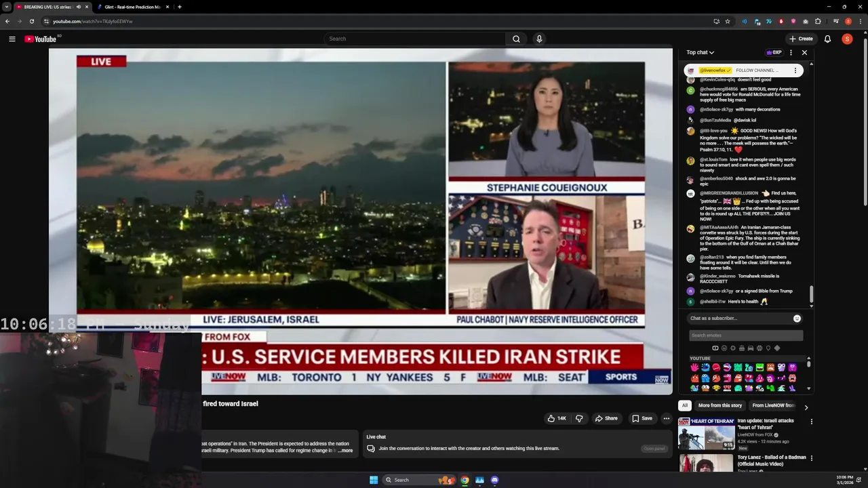
Task: Open Discord from the taskbar
Action: pos(494,480)
